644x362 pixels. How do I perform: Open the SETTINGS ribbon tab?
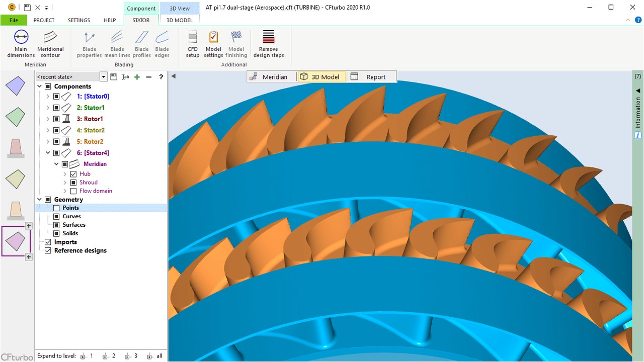[x=79, y=20]
